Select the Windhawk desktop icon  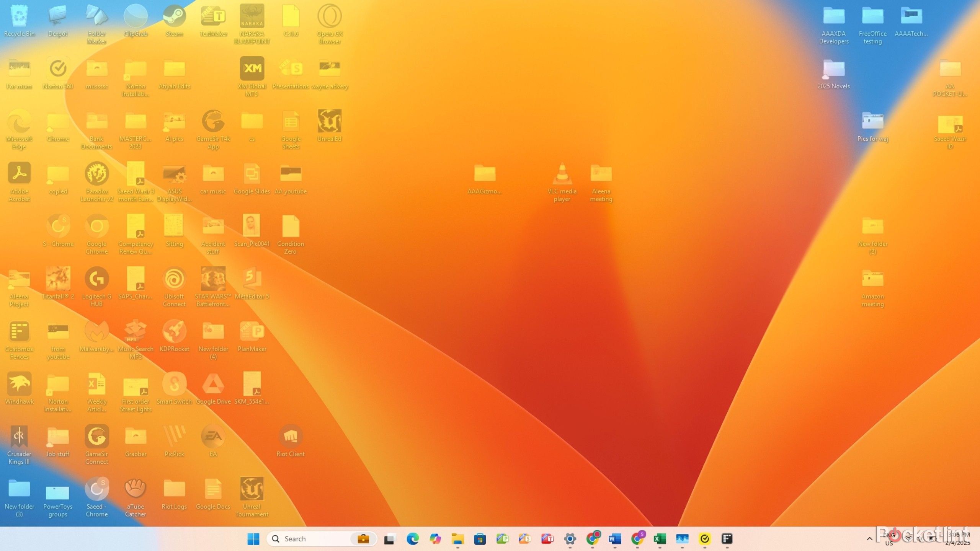[19, 388]
